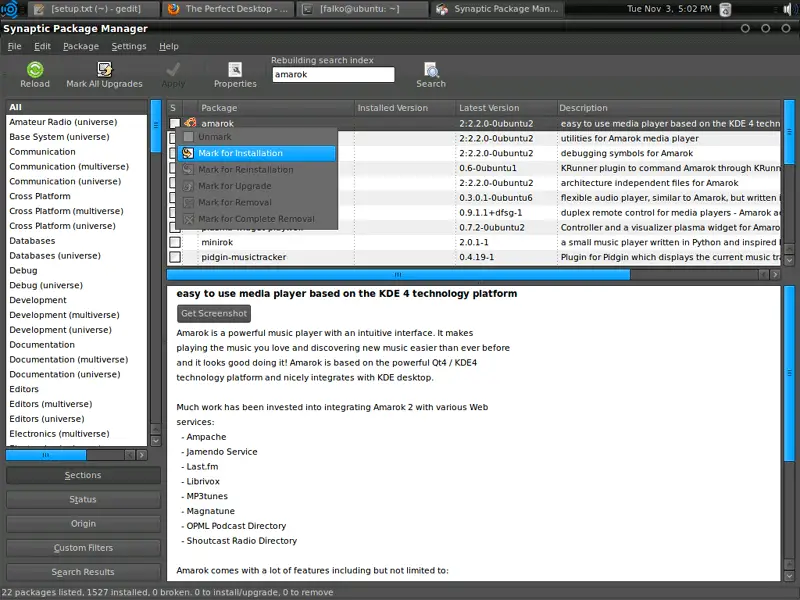The height and width of the screenshot is (600, 800).
Task: Toggle the amarok package status checkbox
Action: click(x=175, y=124)
